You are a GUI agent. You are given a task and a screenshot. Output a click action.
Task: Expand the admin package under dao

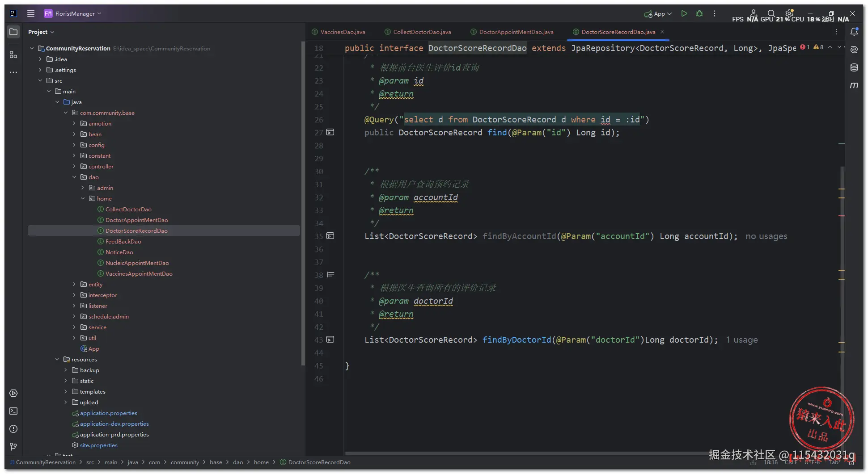pos(83,188)
